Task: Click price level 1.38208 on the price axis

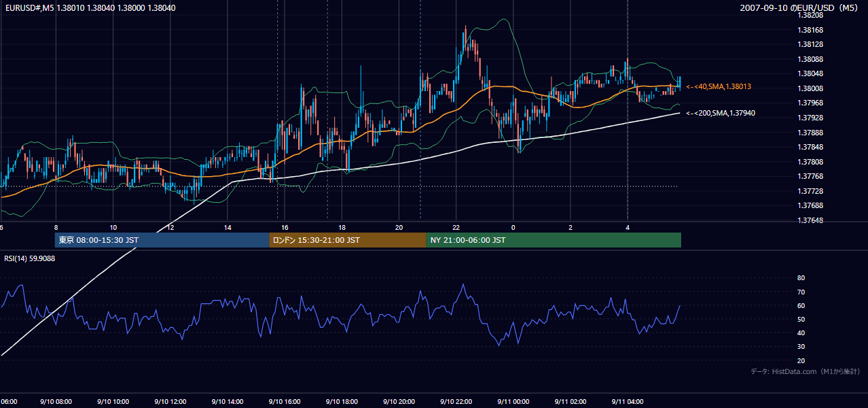Action: point(810,15)
